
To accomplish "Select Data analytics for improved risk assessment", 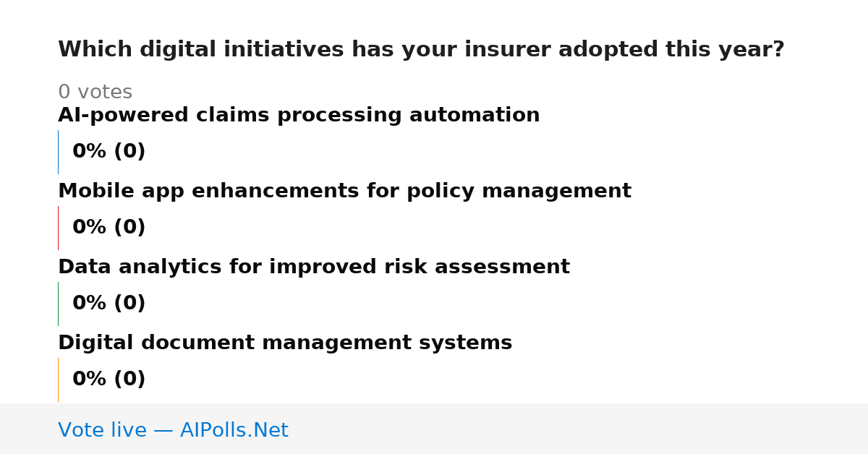I will coord(314,267).
